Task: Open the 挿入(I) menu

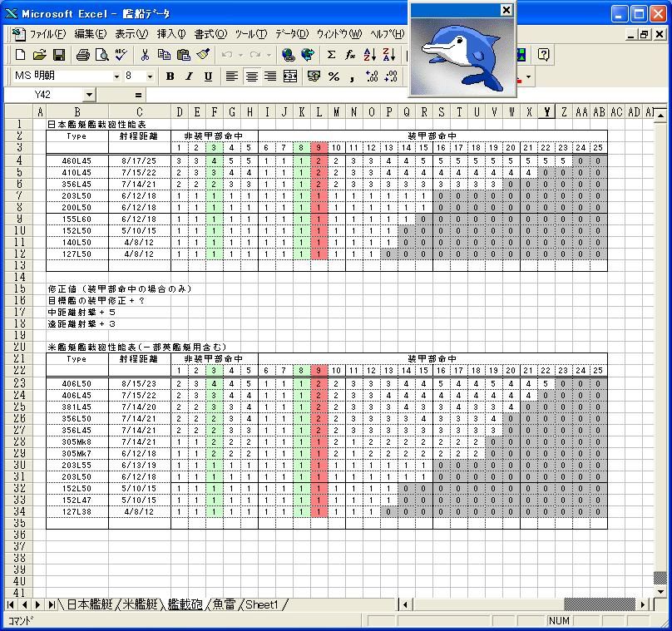Action: 171,34
